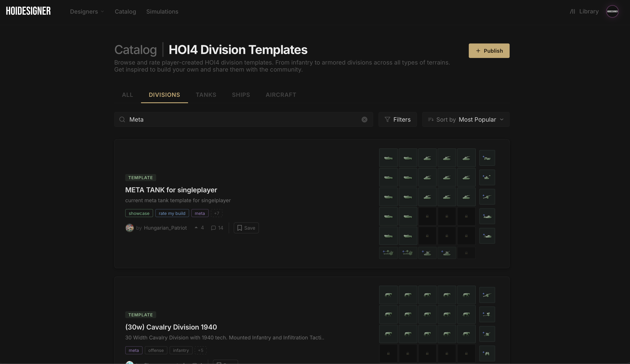Click Hungarian_Patriot's avatar picture
630x364 pixels.
[x=130, y=228]
